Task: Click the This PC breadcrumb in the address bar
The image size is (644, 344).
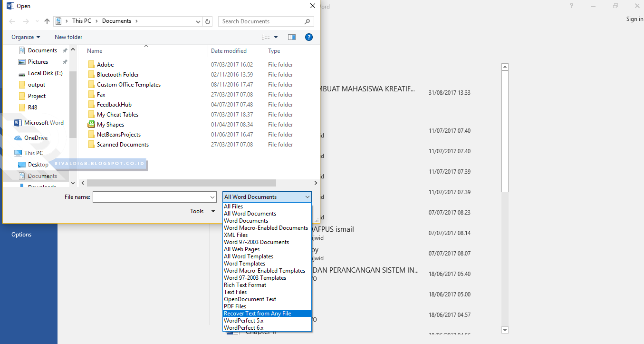Action: click(82, 21)
